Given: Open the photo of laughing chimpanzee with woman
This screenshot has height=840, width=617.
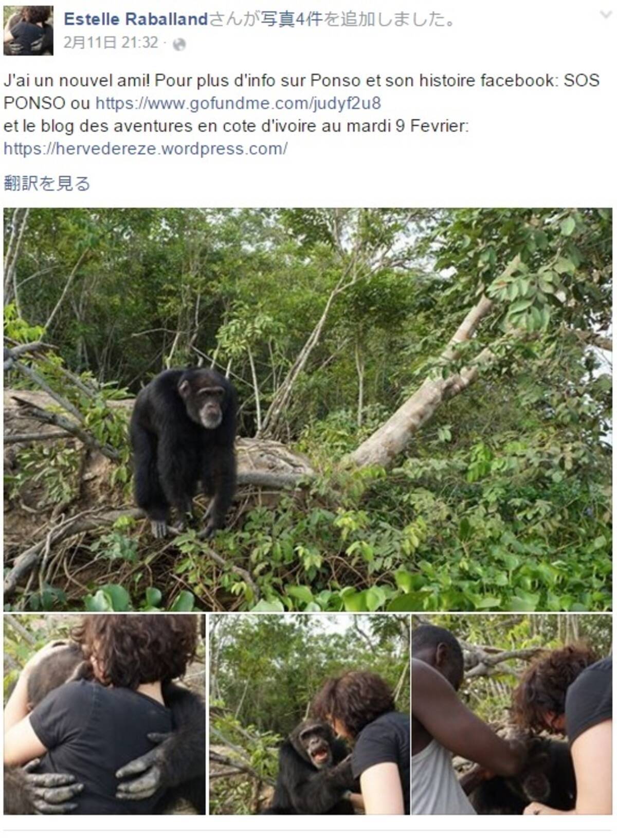Looking at the screenshot, I should [x=309, y=714].
